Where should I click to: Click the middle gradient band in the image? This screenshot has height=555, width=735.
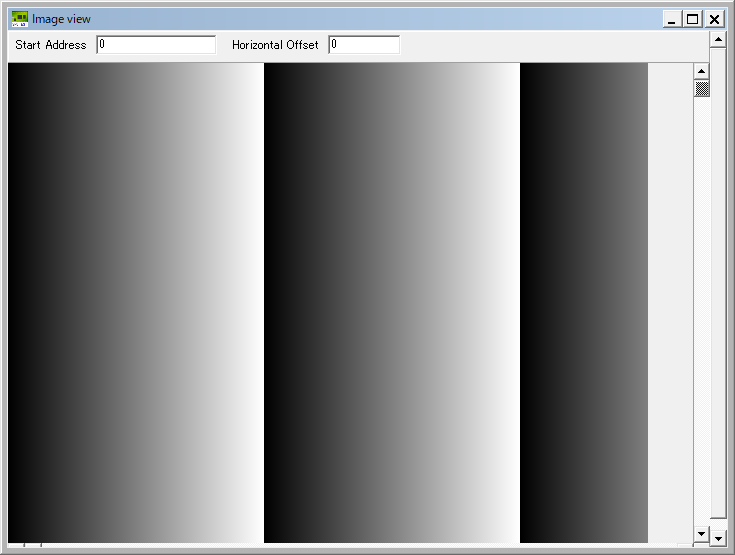coord(391,302)
